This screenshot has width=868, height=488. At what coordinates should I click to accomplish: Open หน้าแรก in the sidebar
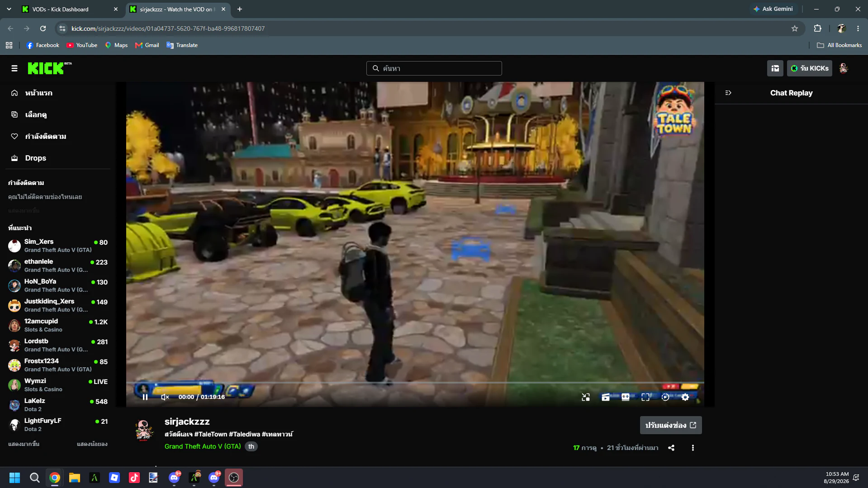(x=58, y=93)
